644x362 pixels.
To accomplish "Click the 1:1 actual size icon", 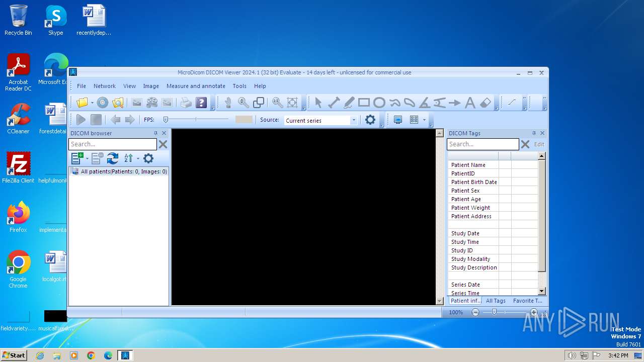I will click(277, 103).
